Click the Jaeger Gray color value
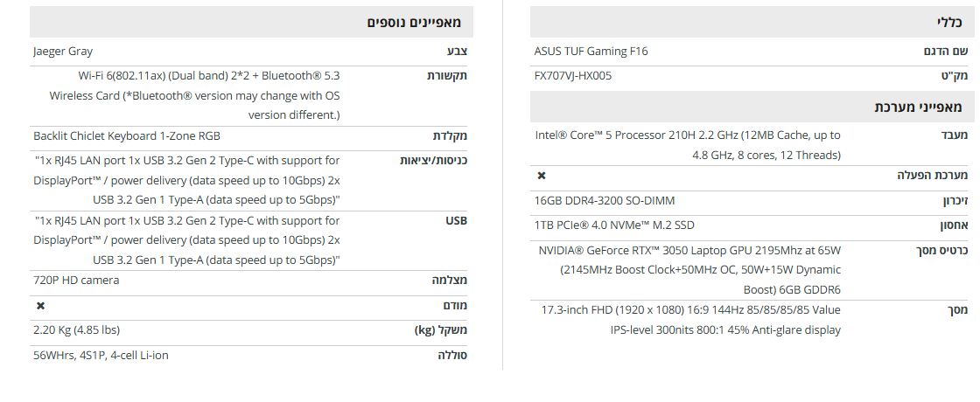This screenshot has height=402, width=980. (x=63, y=52)
